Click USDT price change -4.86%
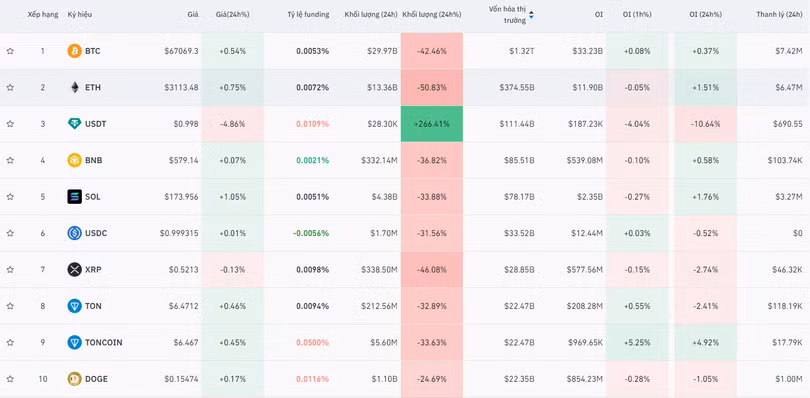 click(232, 124)
